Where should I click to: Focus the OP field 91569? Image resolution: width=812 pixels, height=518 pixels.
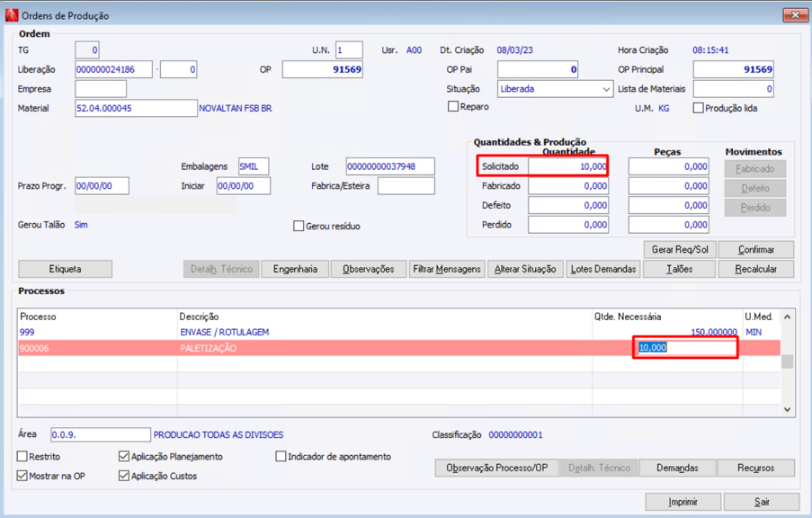(323, 69)
